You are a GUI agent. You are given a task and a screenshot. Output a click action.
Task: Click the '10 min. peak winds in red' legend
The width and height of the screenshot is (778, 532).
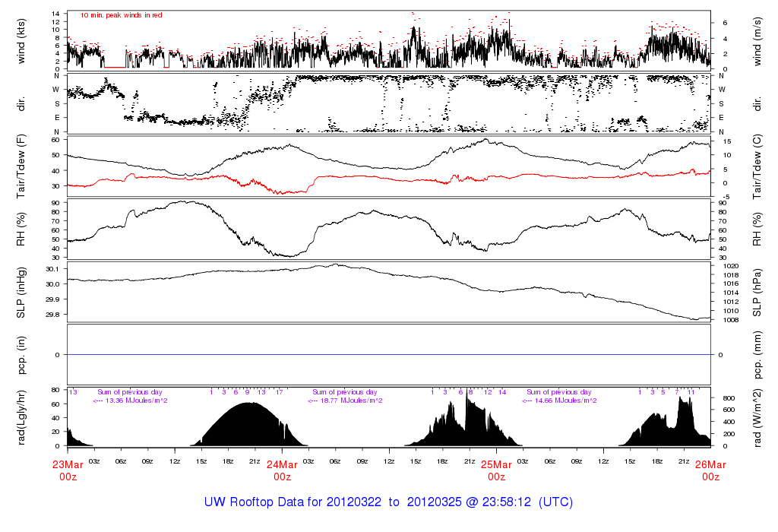click(x=121, y=15)
